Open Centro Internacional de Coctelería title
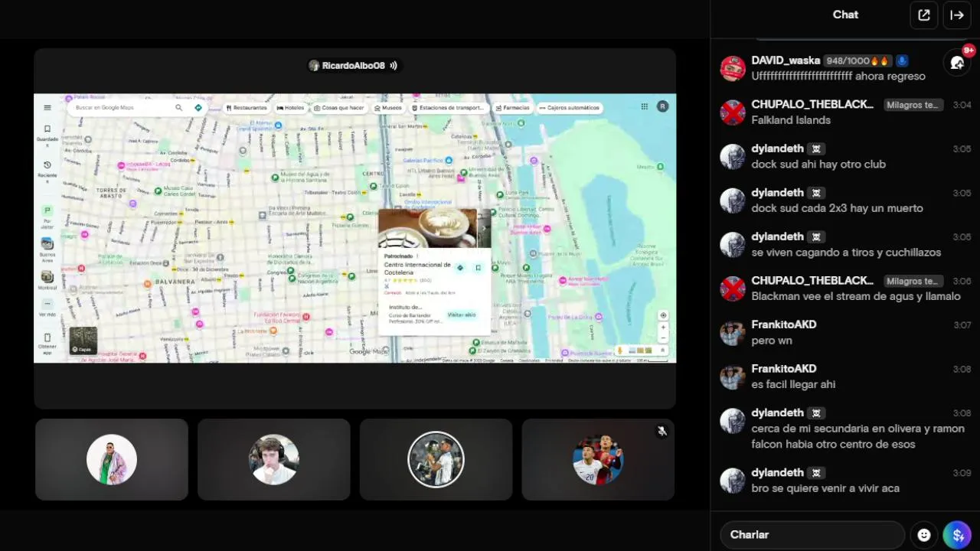The width and height of the screenshot is (980, 551). pyautogui.click(x=417, y=268)
